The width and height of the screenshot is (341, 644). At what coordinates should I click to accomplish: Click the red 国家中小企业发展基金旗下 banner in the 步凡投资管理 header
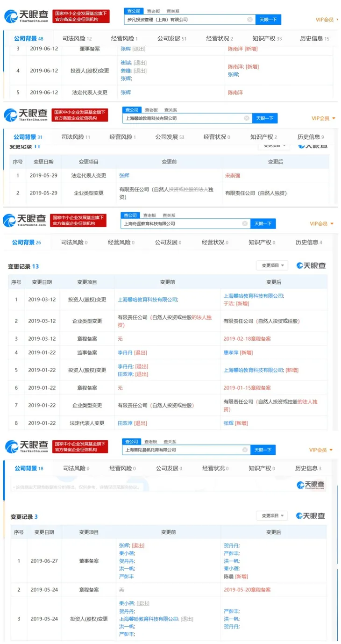click(x=80, y=17)
